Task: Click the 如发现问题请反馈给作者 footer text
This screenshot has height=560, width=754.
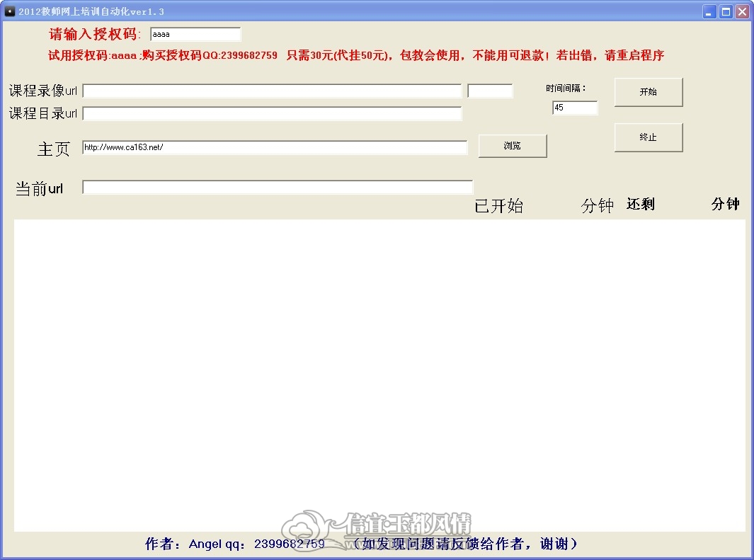Action: click(465, 544)
